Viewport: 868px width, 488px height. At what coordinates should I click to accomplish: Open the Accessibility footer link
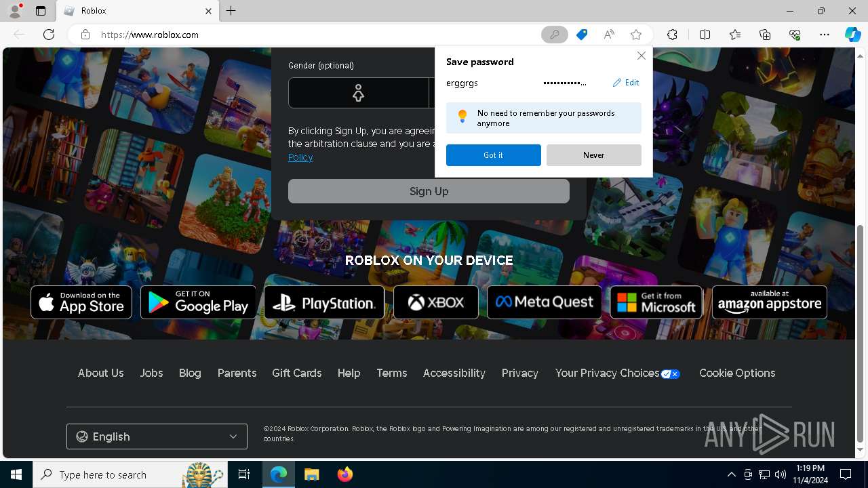(x=454, y=373)
